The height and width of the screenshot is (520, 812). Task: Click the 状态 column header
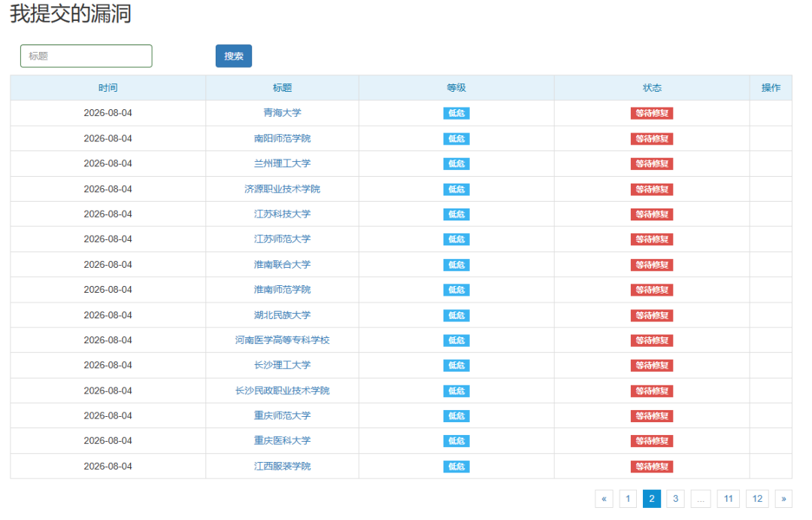click(652, 87)
